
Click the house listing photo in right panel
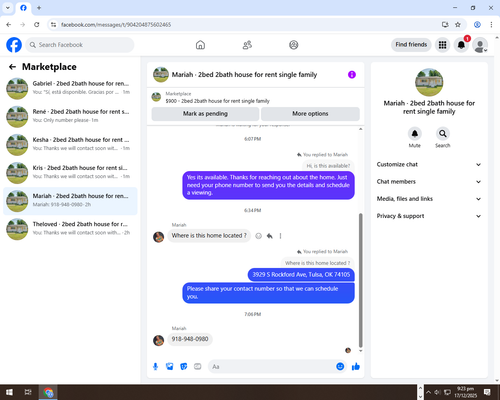[x=429, y=82]
